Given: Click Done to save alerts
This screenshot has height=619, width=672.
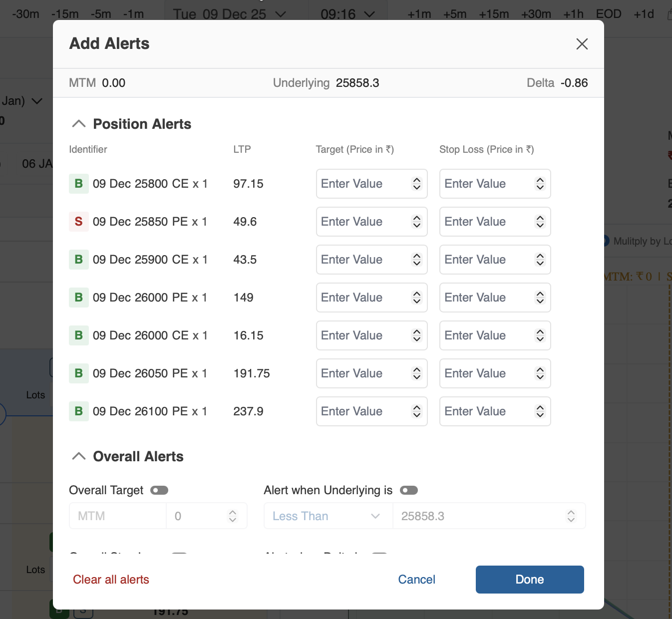Looking at the screenshot, I should 530,580.
